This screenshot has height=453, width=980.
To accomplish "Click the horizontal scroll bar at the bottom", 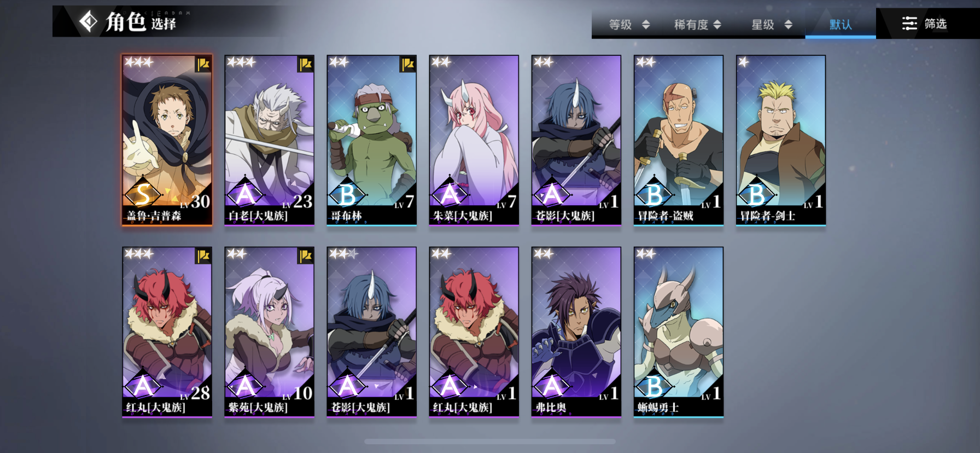I will point(490,442).
